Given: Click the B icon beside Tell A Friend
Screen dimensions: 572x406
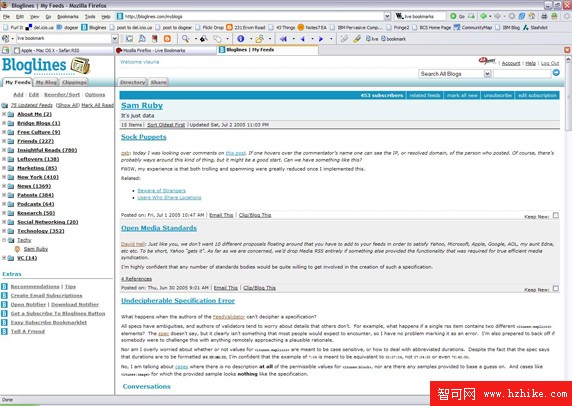Looking at the screenshot, I should [x=4, y=332].
